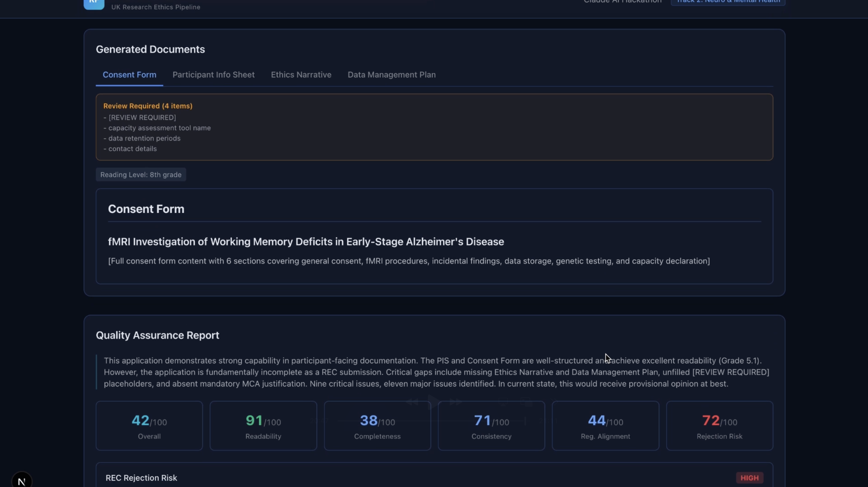Expand the REC Rejection Risk section
The width and height of the screenshot is (868, 487).
141,478
